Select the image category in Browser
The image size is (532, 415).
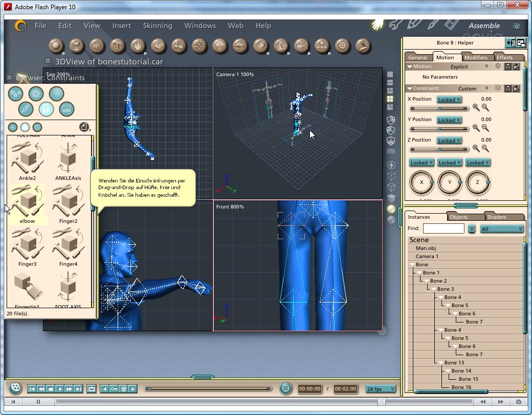point(66,109)
